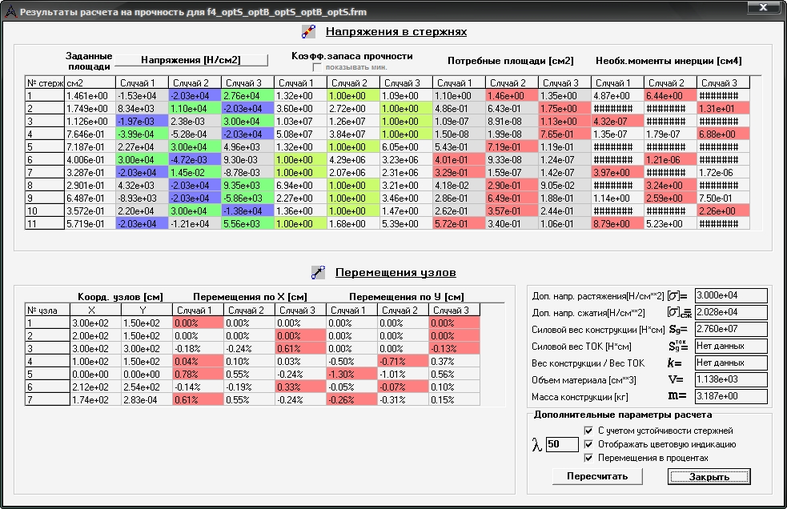This screenshot has width=787, height=509.
Task: Select the volume field 1.138e+03
Action: point(731,379)
